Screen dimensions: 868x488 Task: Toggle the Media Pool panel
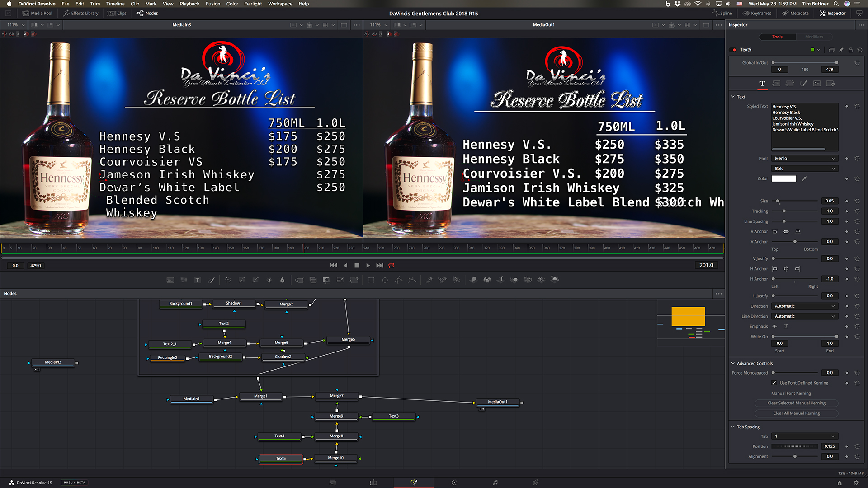[x=38, y=13]
